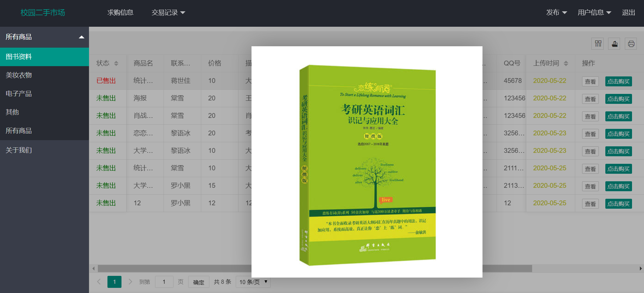Click 查看 for the 已售出 row
Image resolution: width=644 pixels, height=293 pixels.
[590, 82]
